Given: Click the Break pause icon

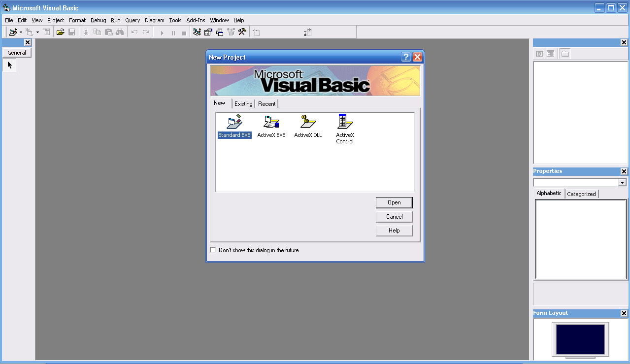Looking at the screenshot, I should click(x=173, y=33).
